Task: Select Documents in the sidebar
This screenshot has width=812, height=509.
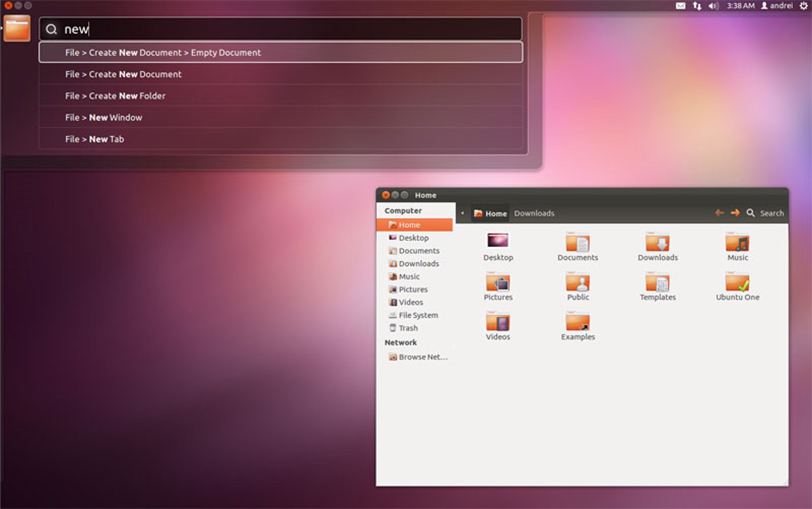Action: point(414,251)
